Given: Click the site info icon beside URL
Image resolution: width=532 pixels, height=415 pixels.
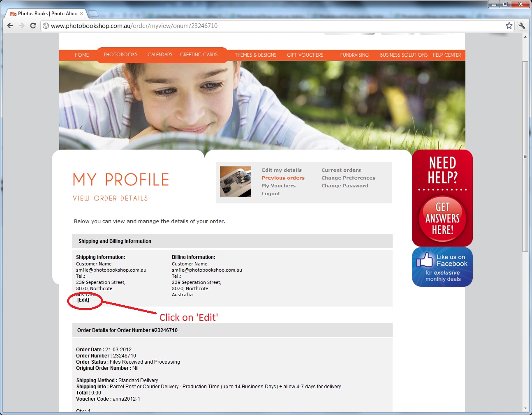Looking at the screenshot, I should click(46, 25).
